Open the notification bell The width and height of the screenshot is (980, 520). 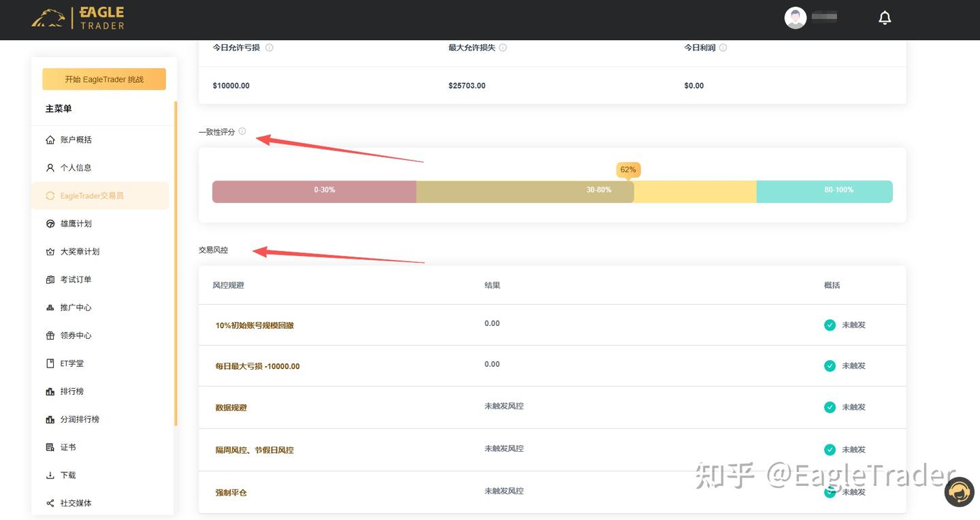point(885,17)
